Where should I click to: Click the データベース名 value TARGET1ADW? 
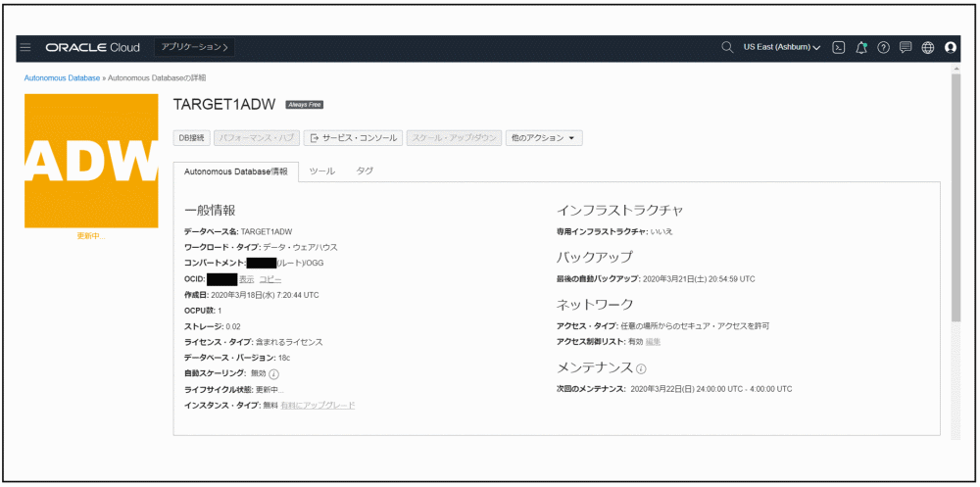tap(267, 231)
